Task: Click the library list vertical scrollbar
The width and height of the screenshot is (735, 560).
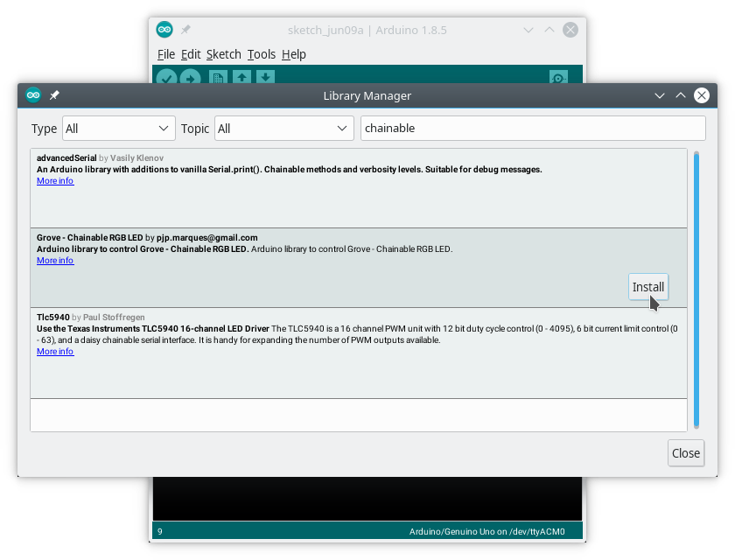Action: 696,290
